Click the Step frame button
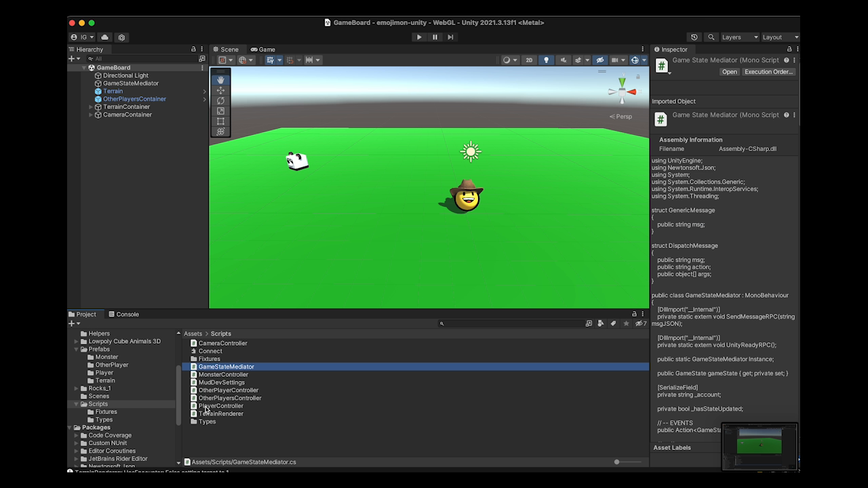This screenshot has width=868, height=488. [450, 37]
